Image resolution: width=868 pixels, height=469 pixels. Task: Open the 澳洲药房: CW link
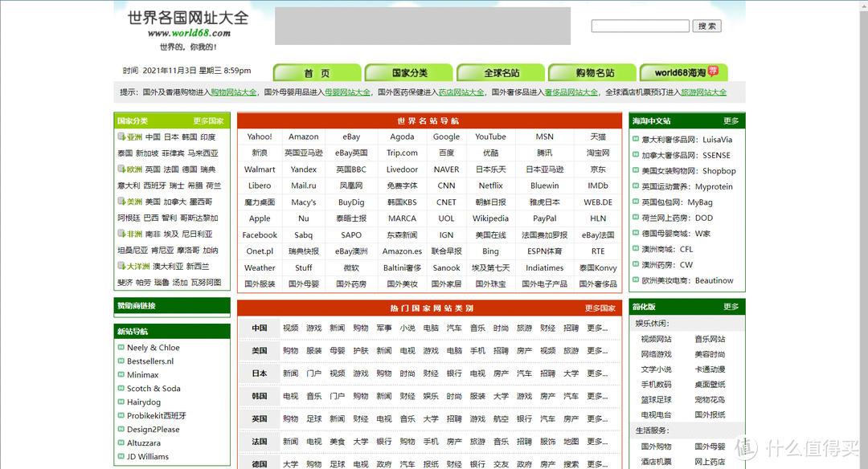pos(667,264)
